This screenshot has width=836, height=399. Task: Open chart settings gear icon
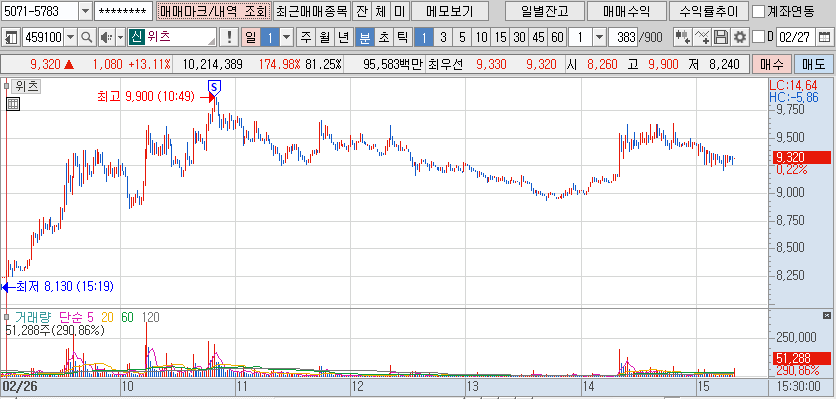739,37
